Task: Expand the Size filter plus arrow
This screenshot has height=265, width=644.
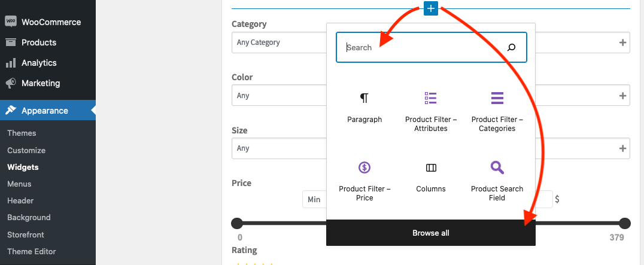Action: (x=622, y=148)
